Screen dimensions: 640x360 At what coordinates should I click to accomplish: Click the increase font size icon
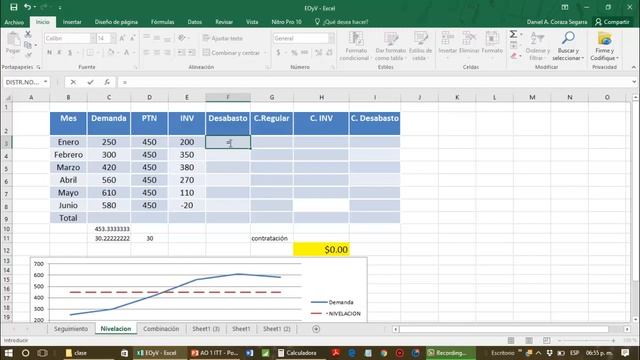coord(122,38)
